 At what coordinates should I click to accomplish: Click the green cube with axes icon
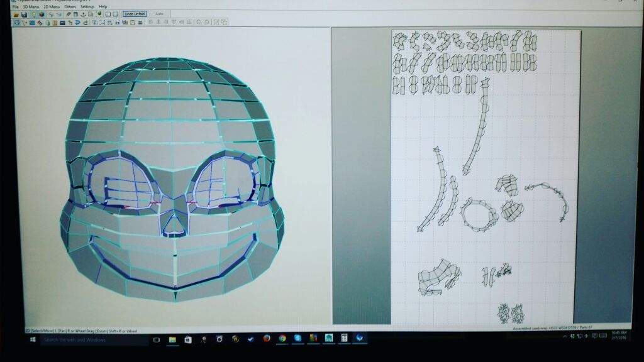click(100, 14)
